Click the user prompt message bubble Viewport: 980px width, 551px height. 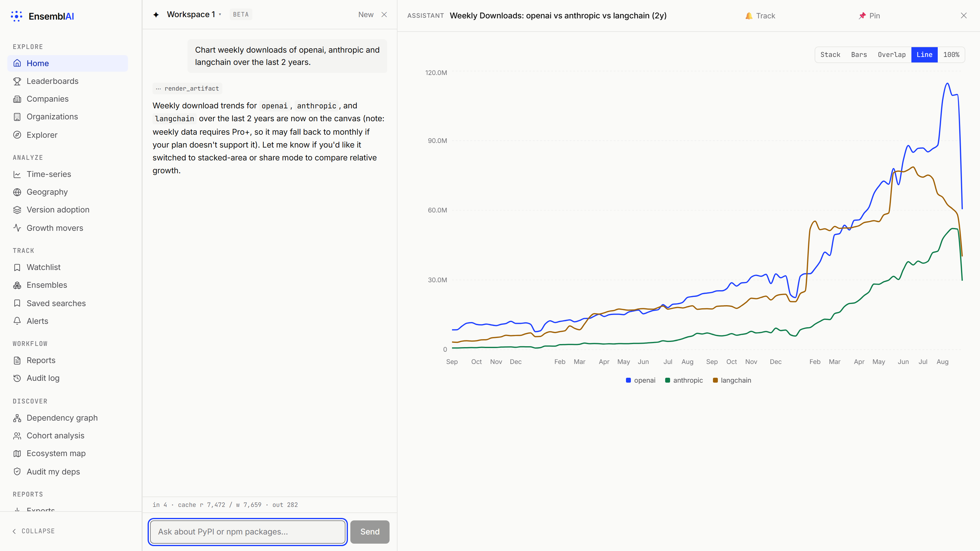287,56
